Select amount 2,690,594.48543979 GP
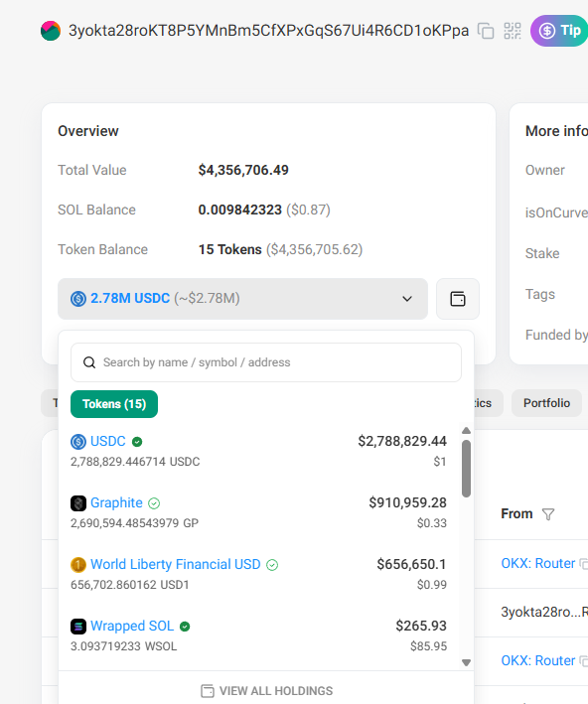Screen dimensions: 588x704 (x=134, y=523)
